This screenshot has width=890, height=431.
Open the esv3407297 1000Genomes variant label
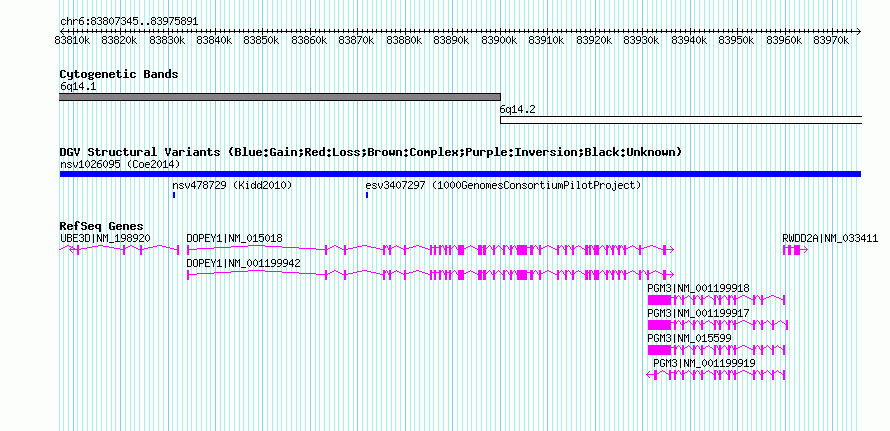[x=503, y=185]
